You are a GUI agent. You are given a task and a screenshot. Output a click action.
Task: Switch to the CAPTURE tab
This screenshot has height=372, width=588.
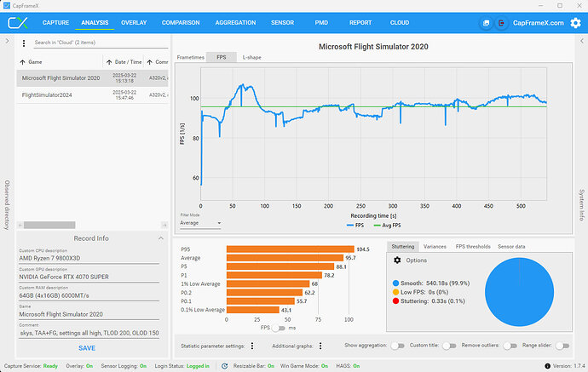(55, 23)
